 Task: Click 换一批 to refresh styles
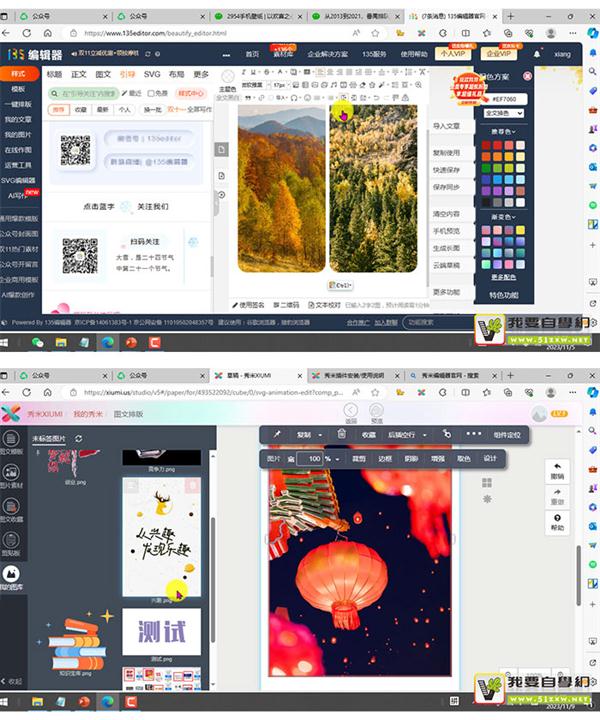(152, 110)
